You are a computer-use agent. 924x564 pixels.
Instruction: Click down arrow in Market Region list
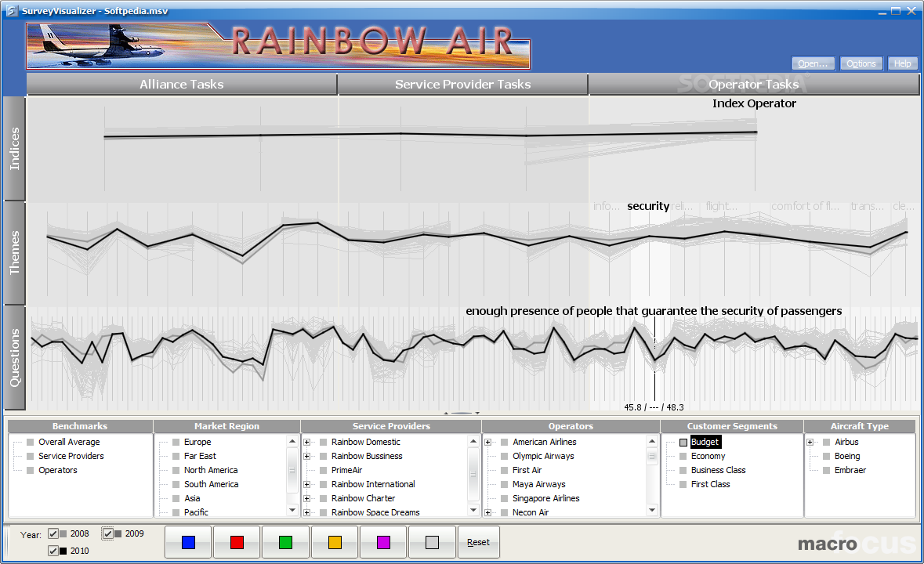[x=292, y=510]
